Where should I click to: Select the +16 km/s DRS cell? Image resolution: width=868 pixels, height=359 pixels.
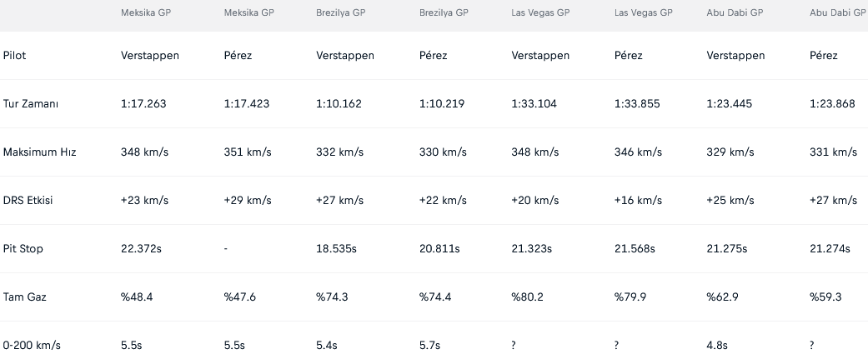pyautogui.click(x=638, y=201)
